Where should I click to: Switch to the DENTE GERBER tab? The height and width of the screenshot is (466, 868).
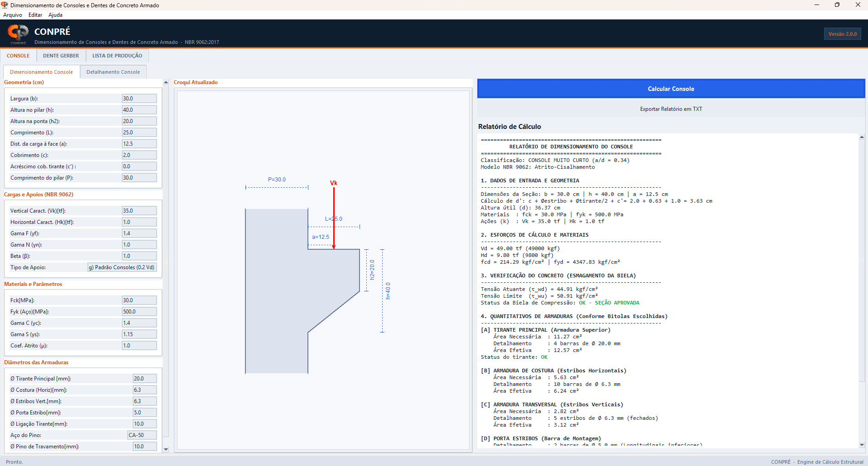pyautogui.click(x=61, y=56)
